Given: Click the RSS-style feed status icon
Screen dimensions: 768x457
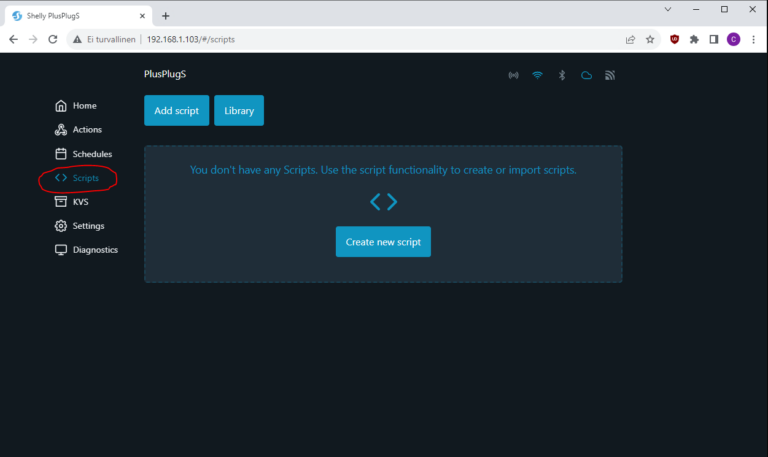Looking at the screenshot, I should (610, 75).
